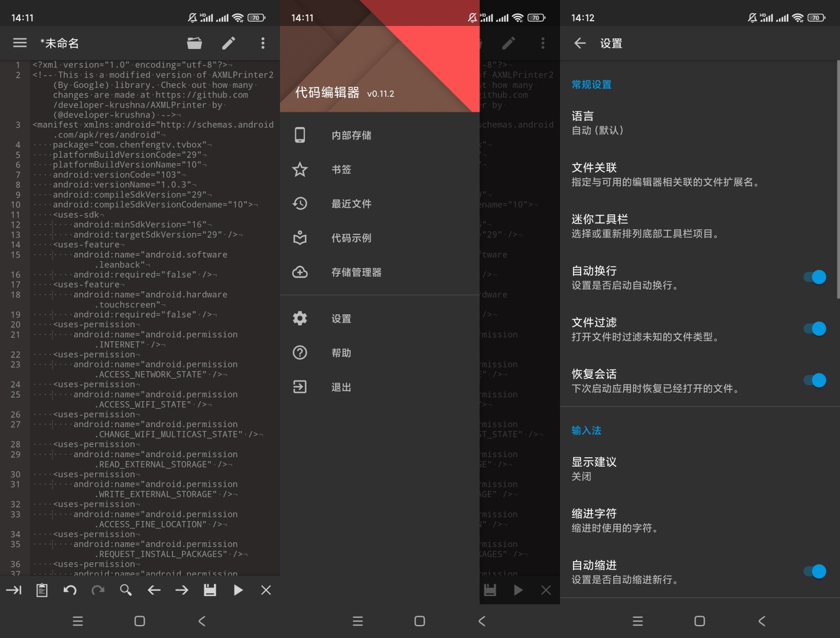The image size is (840, 638).
Task: Save the file with the floppy disk icon
Action: 210,590
